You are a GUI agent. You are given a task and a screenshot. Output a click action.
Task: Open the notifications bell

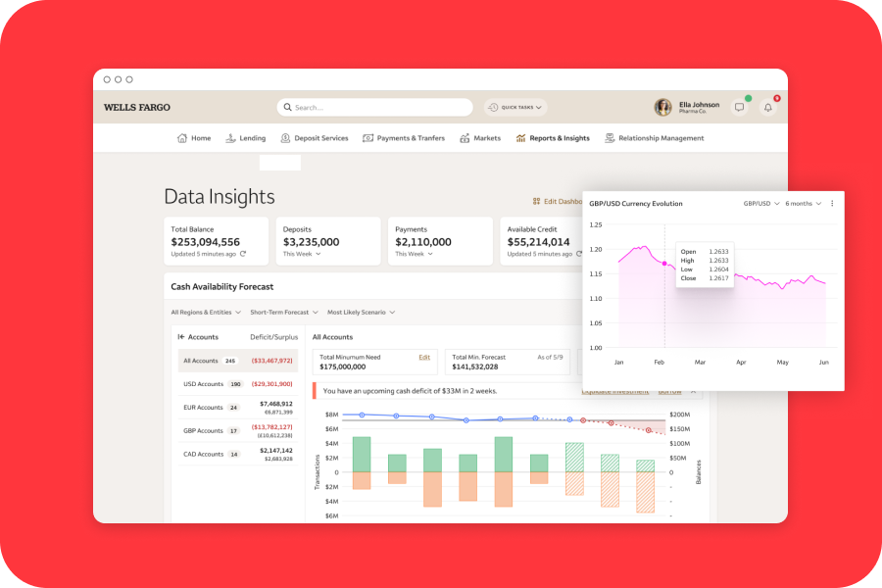768,107
